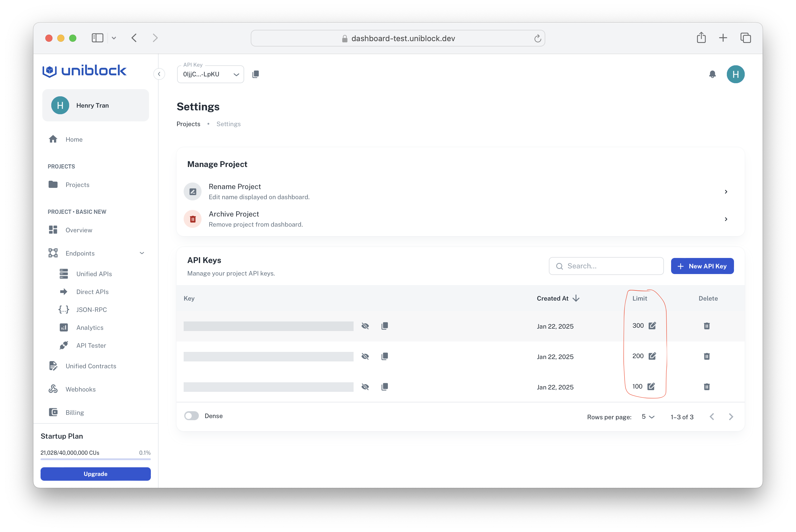Screen dimensions: 796x532
Task: Collapse the sidebar with the arrow button
Action: click(x=159, y=74)
